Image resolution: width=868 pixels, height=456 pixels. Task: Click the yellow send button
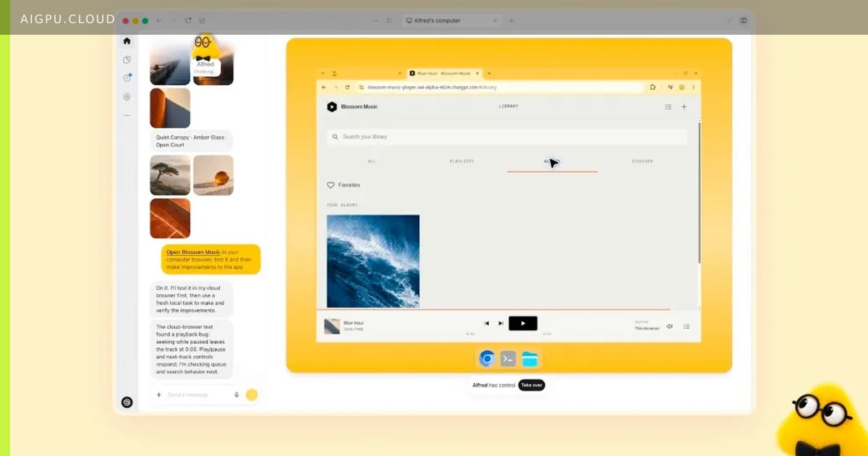click(x=252, y=394)
